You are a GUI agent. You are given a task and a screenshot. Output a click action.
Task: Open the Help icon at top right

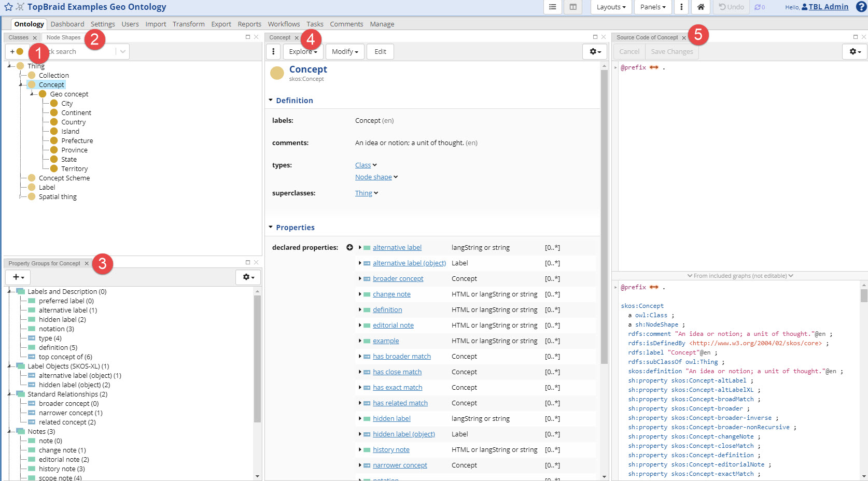861,7
